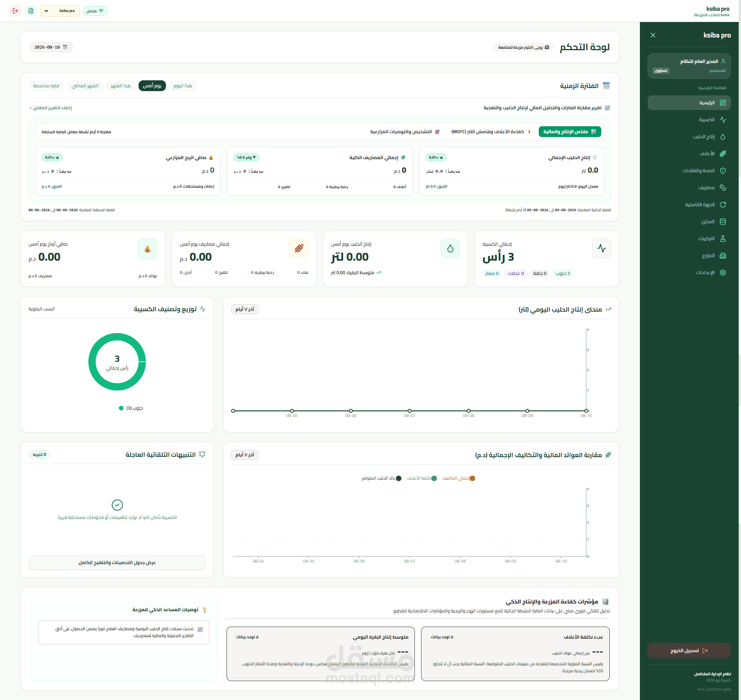Click the 08-07 data point on milk curve

409,411
